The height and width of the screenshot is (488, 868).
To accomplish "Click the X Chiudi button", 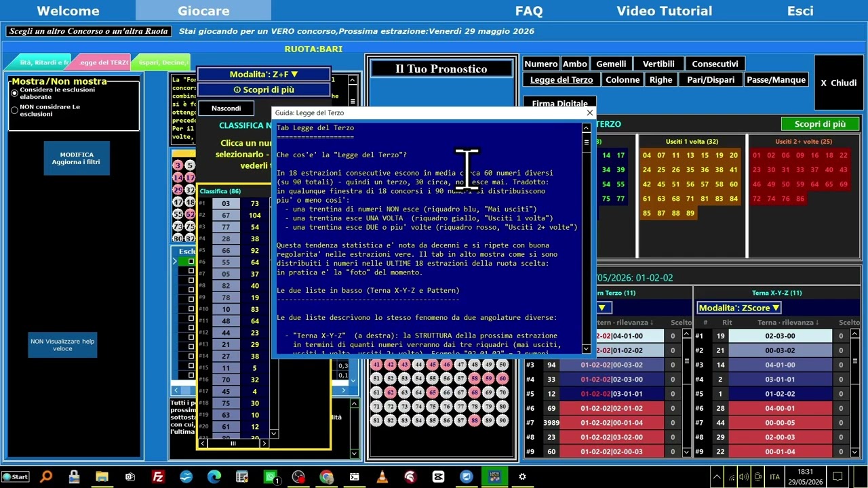I will point(839,83).
